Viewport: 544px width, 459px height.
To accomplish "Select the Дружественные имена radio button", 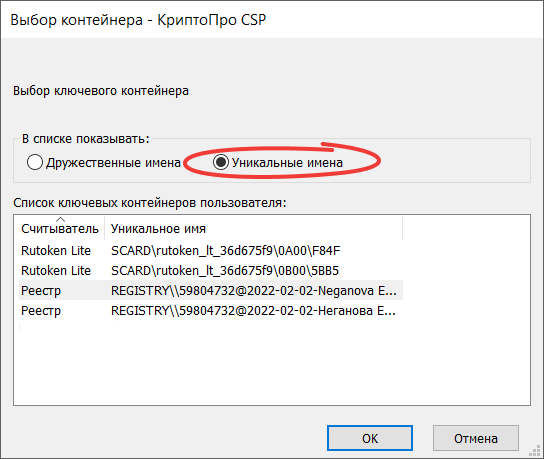I will tap(35, 162).
